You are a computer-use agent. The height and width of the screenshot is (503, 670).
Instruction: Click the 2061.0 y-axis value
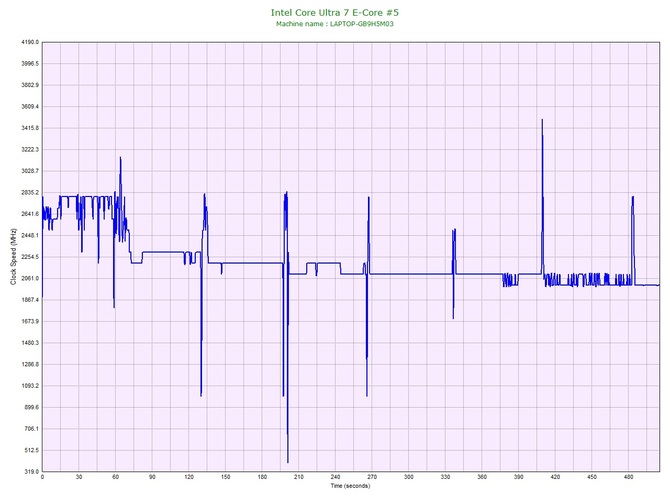tap(30, 279)
